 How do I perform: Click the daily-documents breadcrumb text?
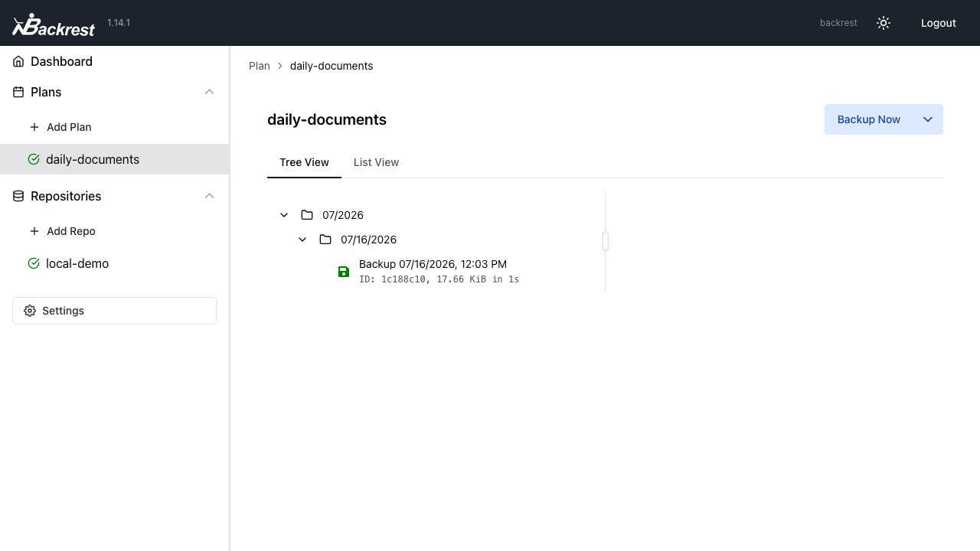(x=332, y=66)
